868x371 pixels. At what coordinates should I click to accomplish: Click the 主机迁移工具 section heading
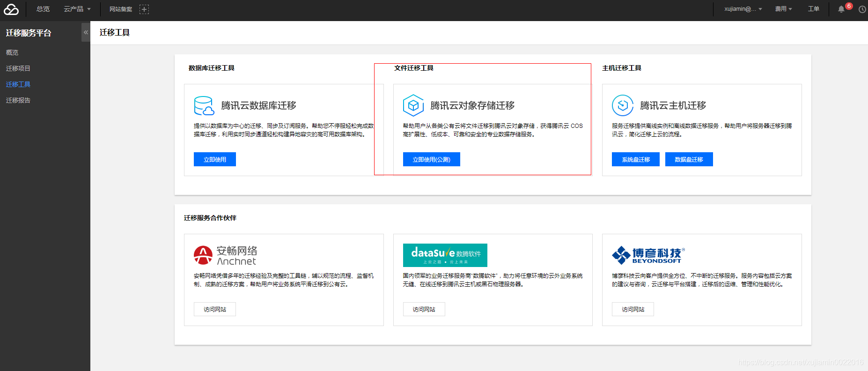click(622, 68)
